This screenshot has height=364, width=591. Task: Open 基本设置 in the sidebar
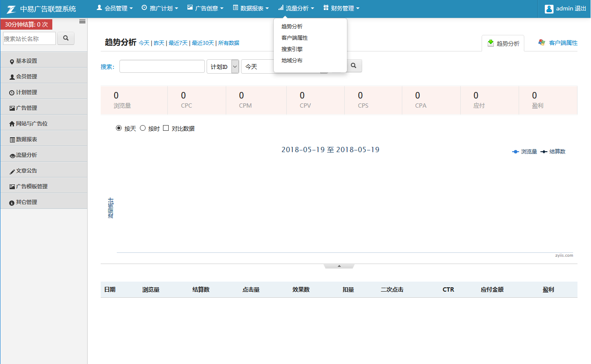tap(27, 61)
